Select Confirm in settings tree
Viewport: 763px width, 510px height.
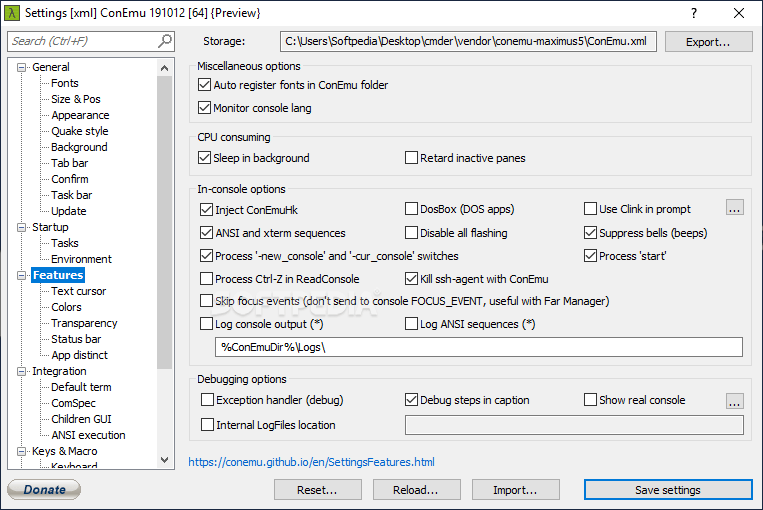[x=70, y=179]
